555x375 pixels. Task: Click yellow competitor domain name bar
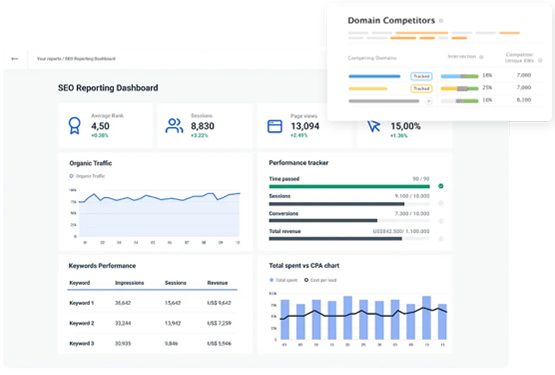[368, 89]
